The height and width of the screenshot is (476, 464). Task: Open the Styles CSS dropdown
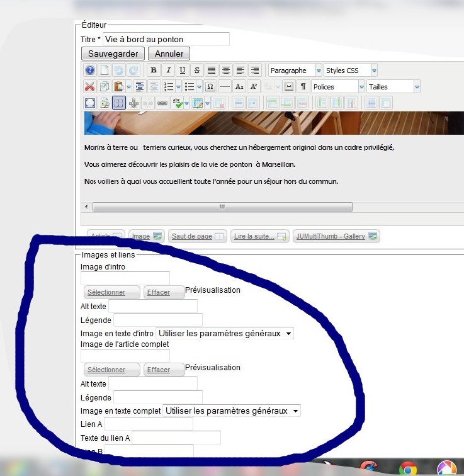(x=351, y=71)
